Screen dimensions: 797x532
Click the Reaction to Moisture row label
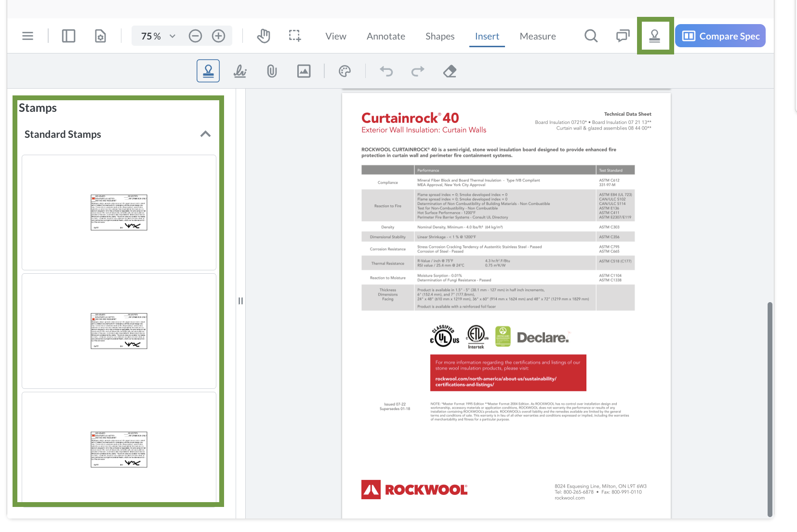point(388,278)
